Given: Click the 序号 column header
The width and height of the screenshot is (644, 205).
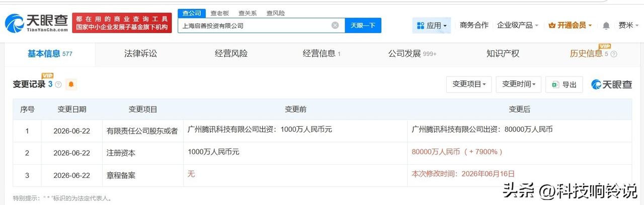Looking at the screenshot, I should click(27, 109).
